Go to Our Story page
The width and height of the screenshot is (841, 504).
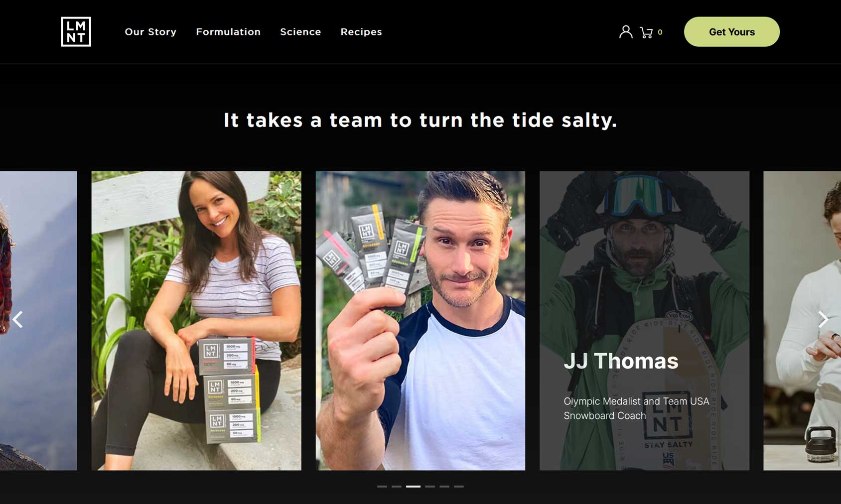coord(150,32)
